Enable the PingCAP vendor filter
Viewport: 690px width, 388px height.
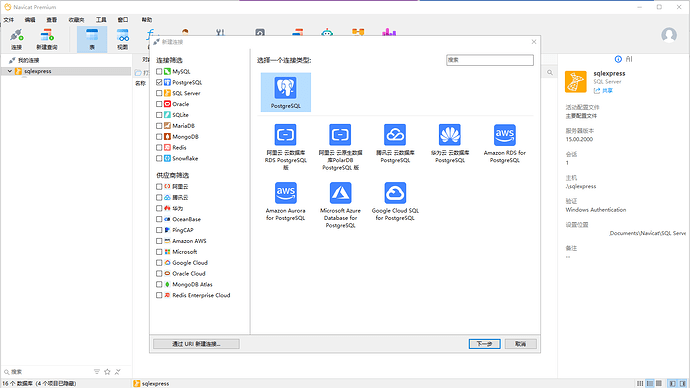(159, 230)
